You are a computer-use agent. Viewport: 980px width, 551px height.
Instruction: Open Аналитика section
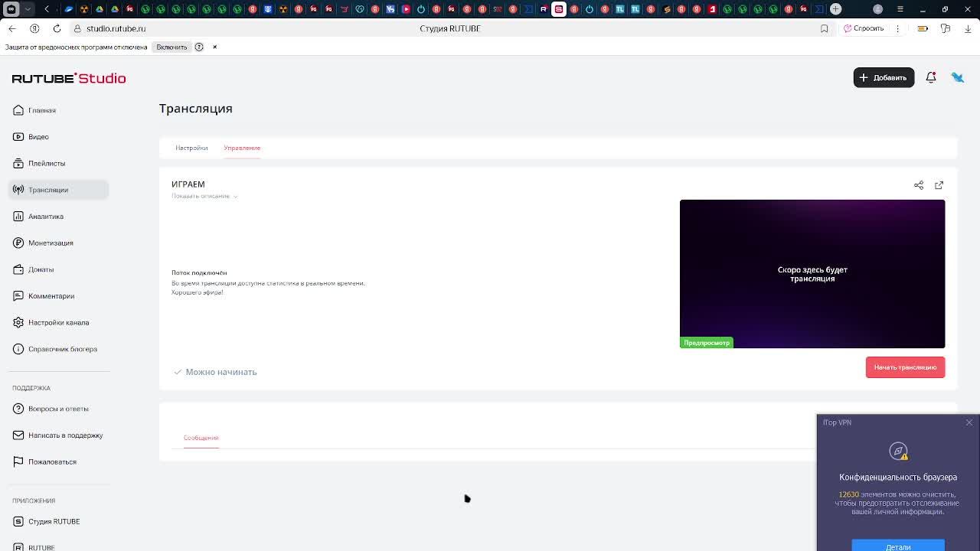pyautogui.click(x=59, y=217)
